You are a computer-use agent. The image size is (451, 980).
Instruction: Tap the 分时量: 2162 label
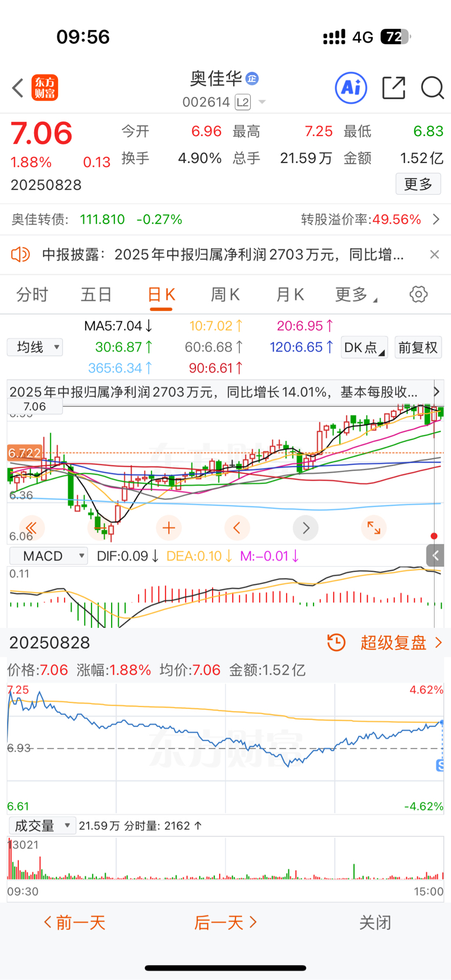(163, 826)
